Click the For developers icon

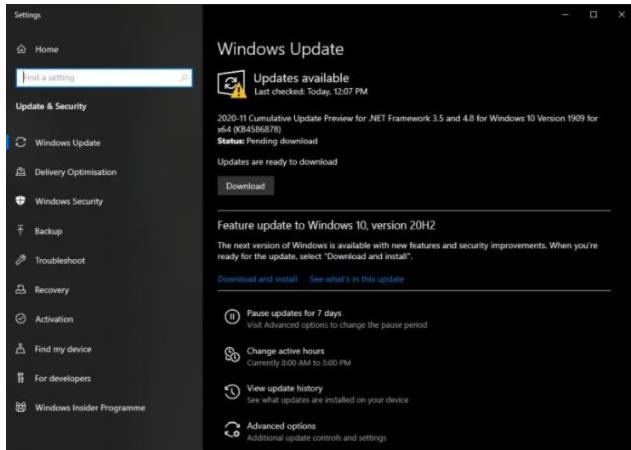pos(21,378)
